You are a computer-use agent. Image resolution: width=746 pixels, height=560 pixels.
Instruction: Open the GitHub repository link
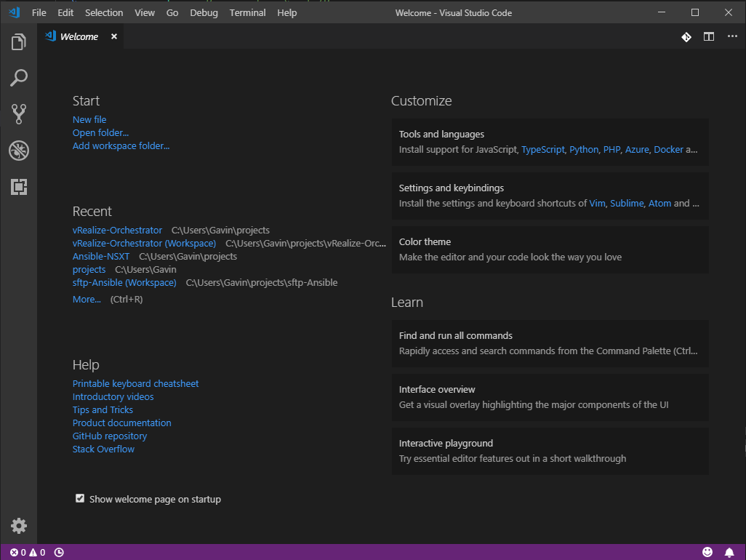coord(109,436)
